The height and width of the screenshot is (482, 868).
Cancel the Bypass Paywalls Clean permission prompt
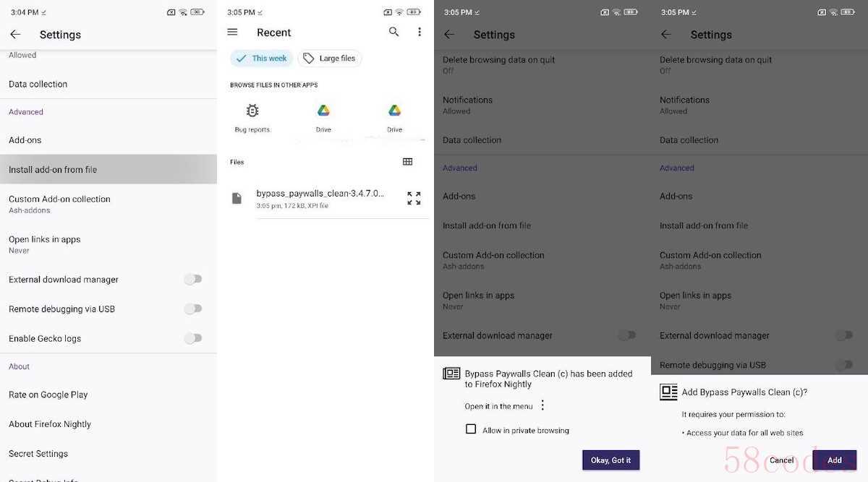[781, 460]
